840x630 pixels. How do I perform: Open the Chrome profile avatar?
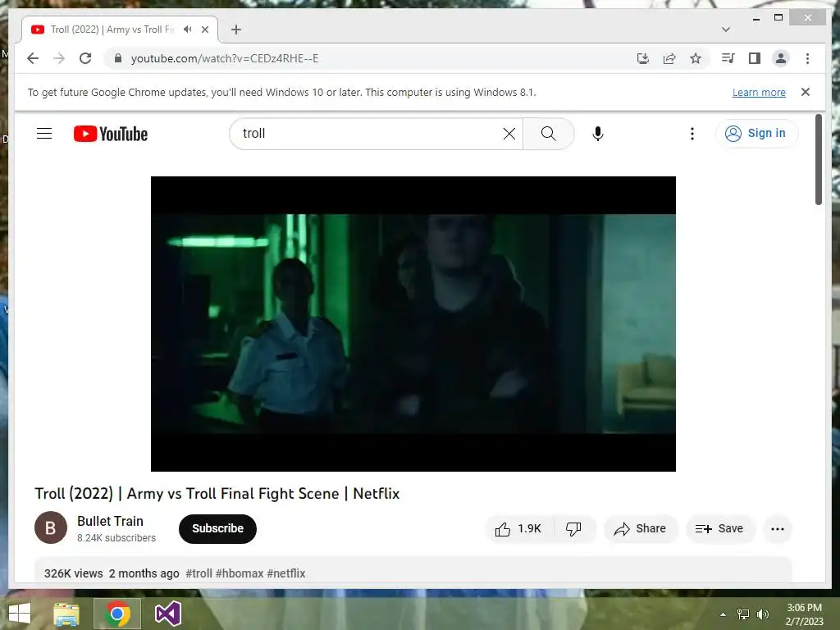click(781, 58)
